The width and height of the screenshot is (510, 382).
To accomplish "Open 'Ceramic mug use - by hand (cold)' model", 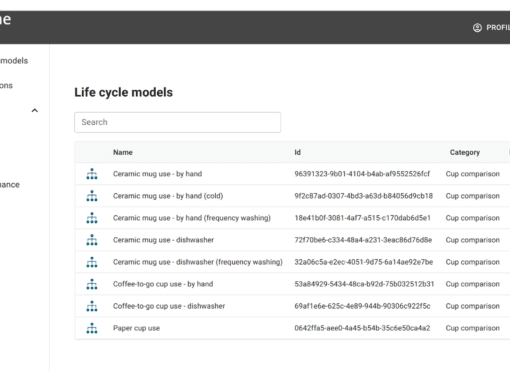I will [168, 196].
